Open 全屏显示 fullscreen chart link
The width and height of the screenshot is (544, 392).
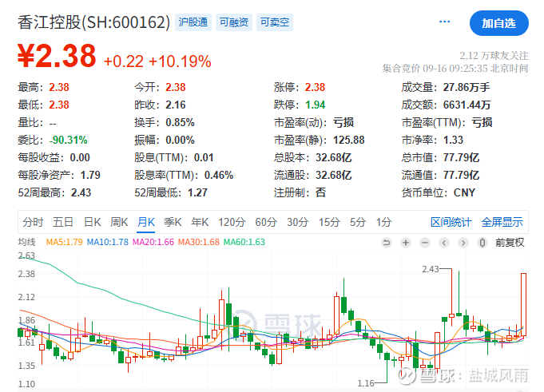[x=502, y=222]
